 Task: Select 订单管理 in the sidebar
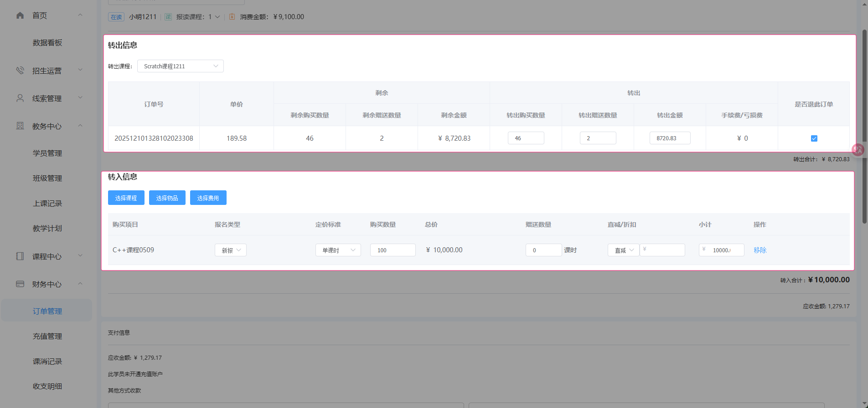(x=47, y=311)
